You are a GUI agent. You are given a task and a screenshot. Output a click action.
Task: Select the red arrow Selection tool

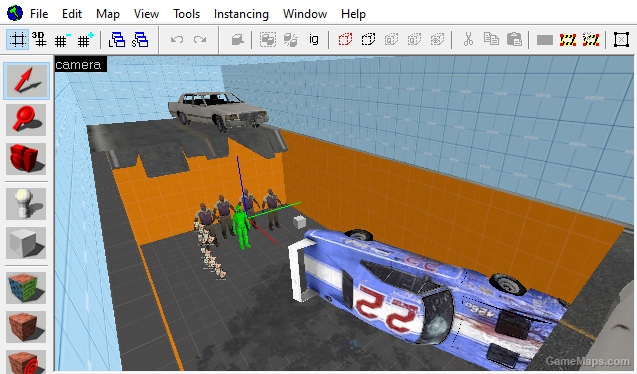(26, 80)
